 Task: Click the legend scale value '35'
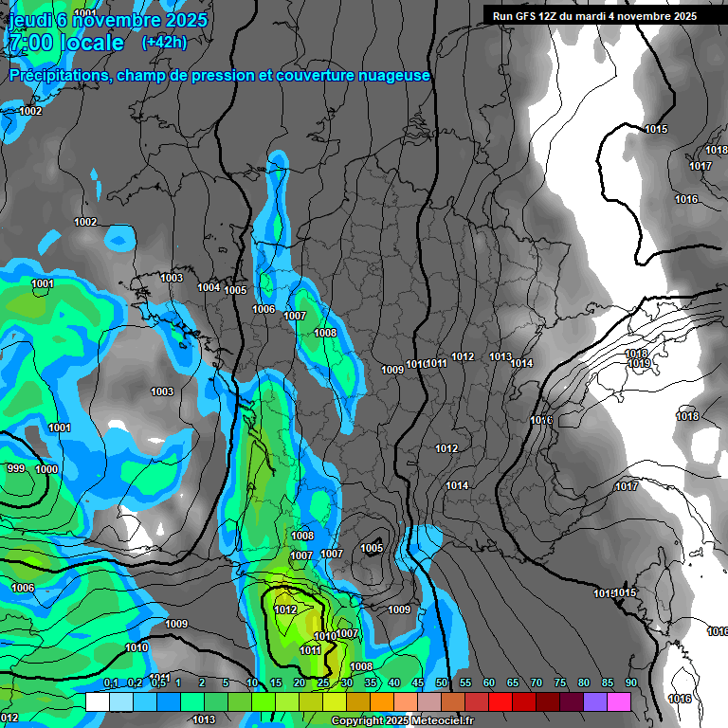pyautogui.click(x=371, y=682)
